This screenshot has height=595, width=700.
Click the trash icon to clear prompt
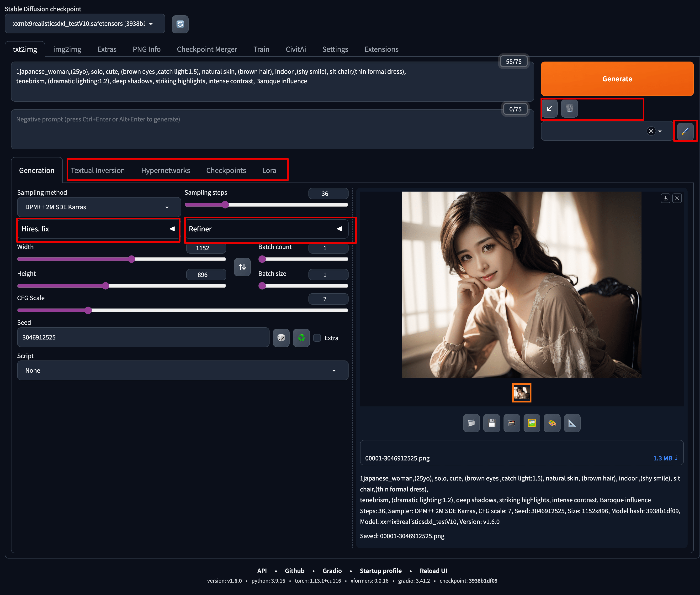569,109
